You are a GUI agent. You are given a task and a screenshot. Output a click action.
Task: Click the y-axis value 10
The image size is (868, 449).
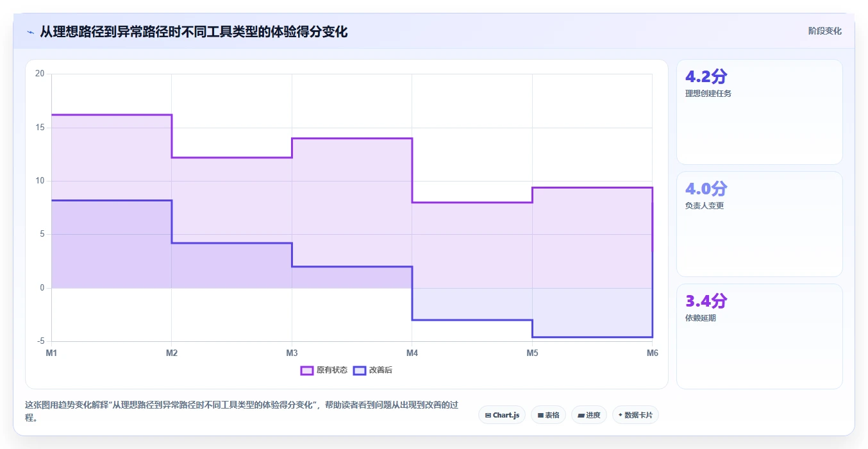pyautogui.click(x=40, y=181)
